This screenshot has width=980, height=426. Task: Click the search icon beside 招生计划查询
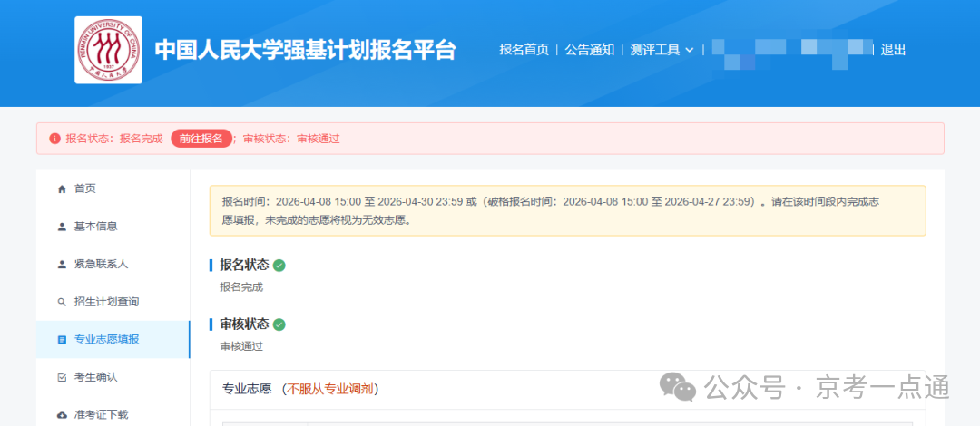tap(62, 303)
